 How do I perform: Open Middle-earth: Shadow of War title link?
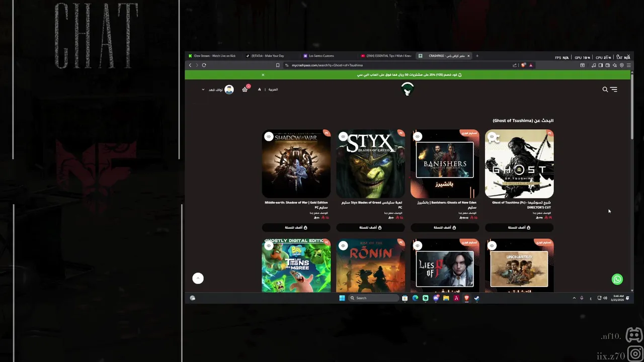point(296,205)
